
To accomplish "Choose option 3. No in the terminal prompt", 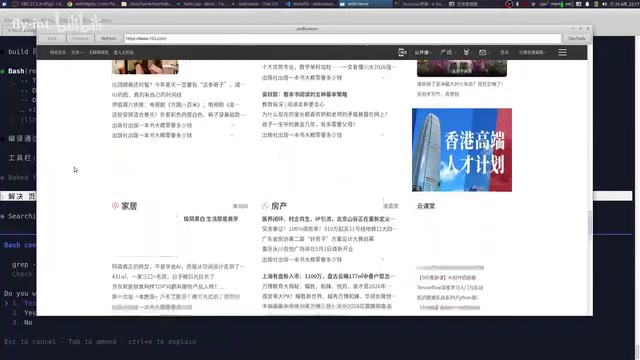I will (22, 322).
